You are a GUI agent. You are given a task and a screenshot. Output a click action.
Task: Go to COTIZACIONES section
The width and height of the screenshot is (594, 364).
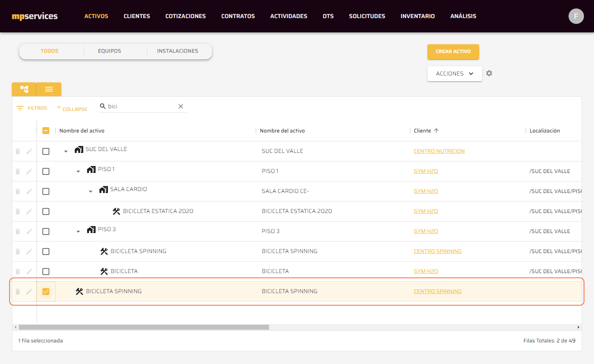[x=185, y=16]
